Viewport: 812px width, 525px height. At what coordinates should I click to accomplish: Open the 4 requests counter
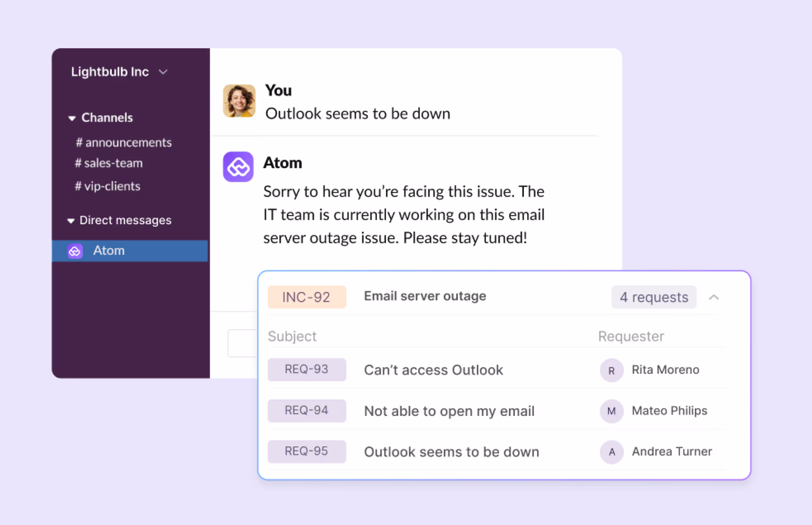pyautogui.click(x=654, y=297)
